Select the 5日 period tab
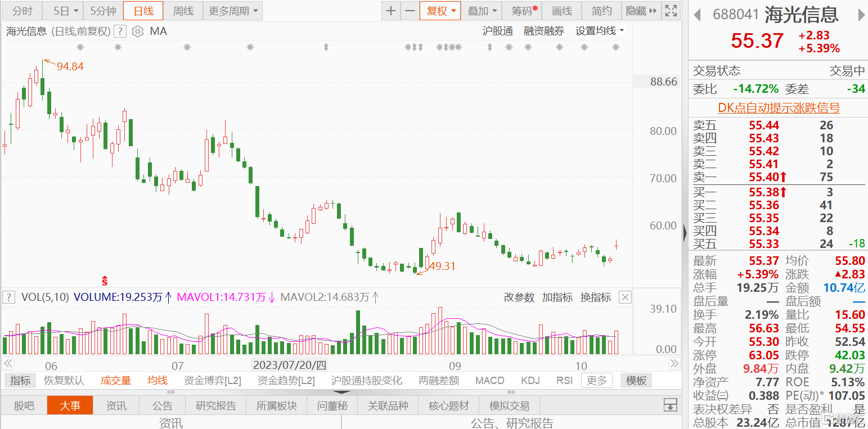 pyautogui.click(x=62, y=11)
